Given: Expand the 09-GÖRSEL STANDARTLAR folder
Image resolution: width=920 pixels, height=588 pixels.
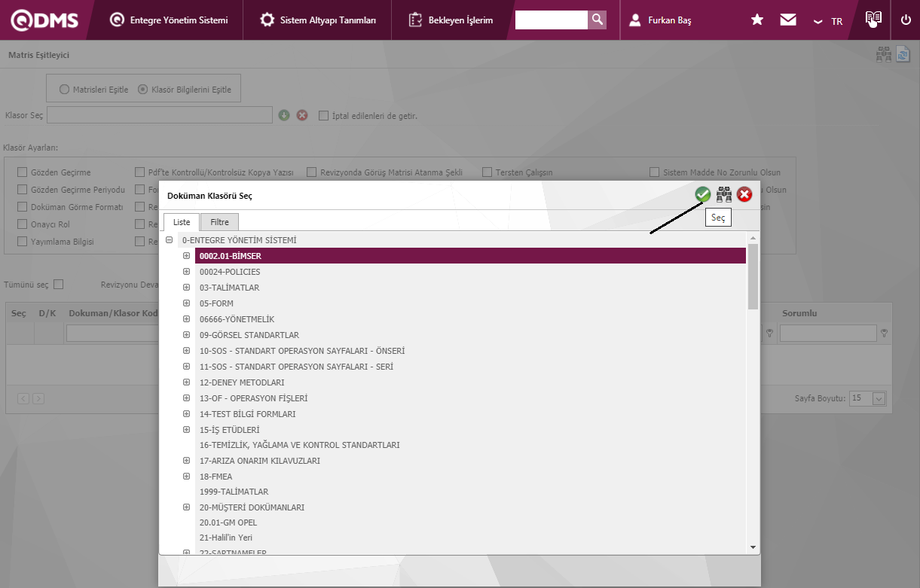Looking at the screenshot, I should coord(186,335).
